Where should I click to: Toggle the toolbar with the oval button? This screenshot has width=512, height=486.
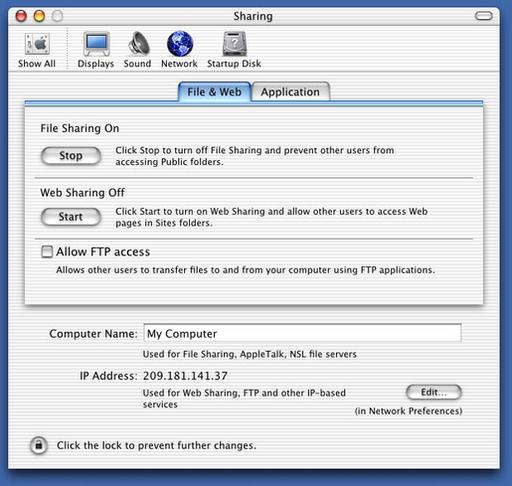(x=484, y=16)
